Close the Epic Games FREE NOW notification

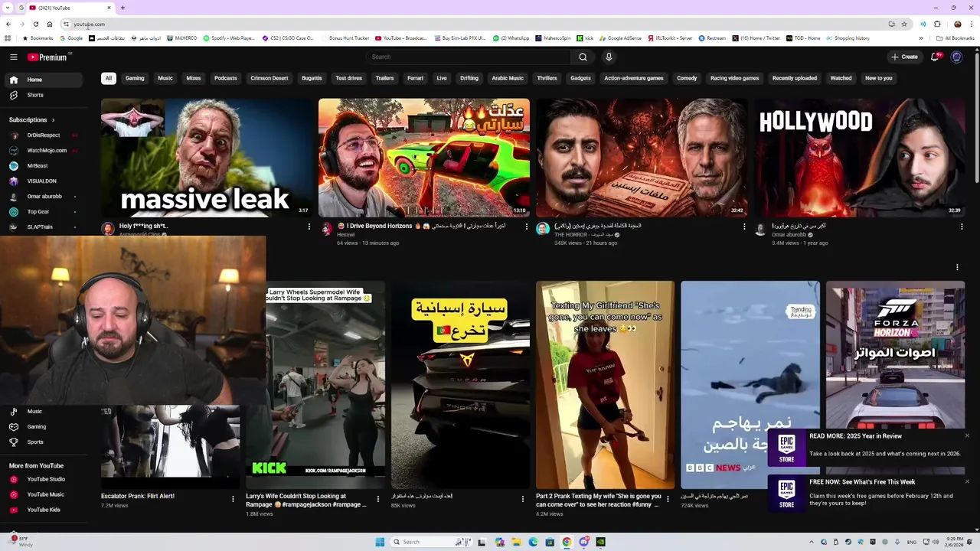coord(967,481)
